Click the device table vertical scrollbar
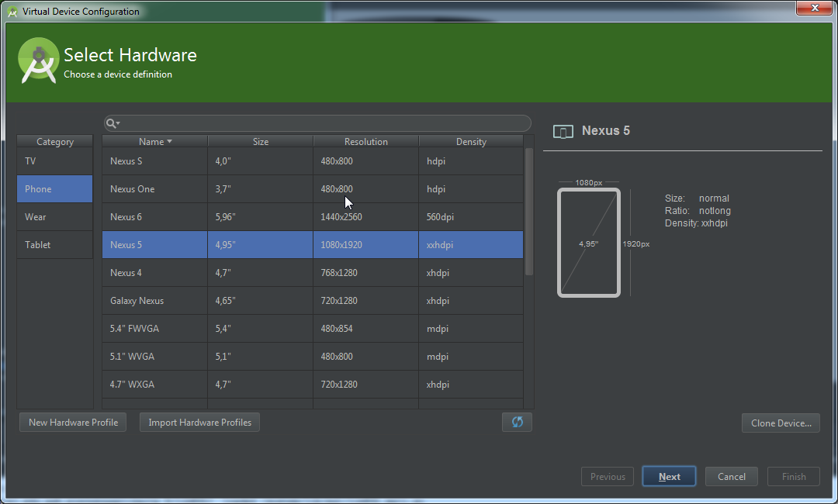The image size is (838, 504). [x=529, y=212]
